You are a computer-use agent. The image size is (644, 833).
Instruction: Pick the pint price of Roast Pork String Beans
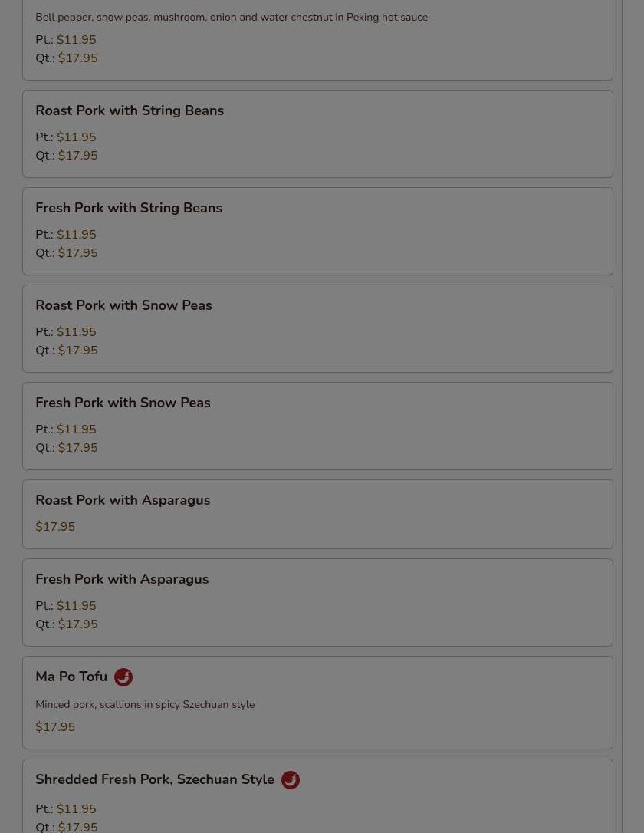pyautogui.click(x=76, y=137)
